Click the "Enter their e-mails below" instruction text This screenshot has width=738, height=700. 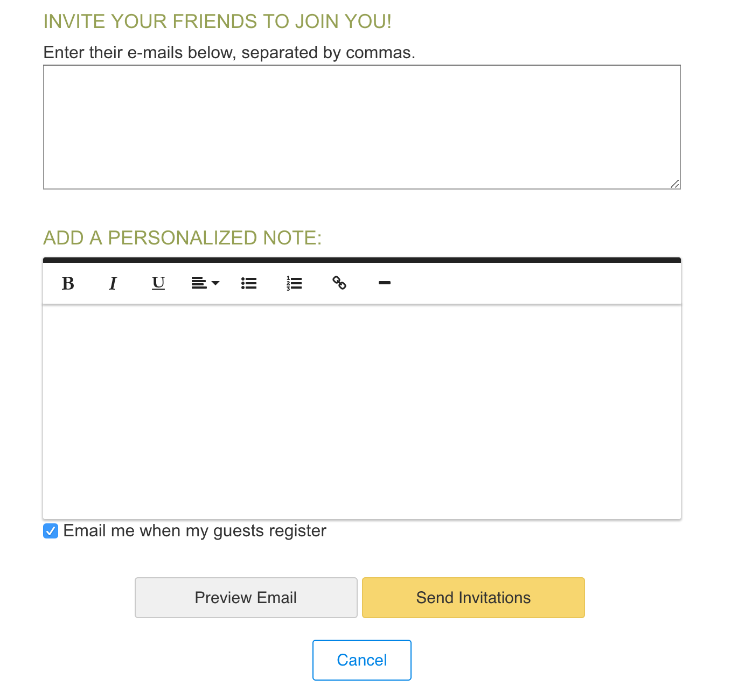(x=229, y=53)
